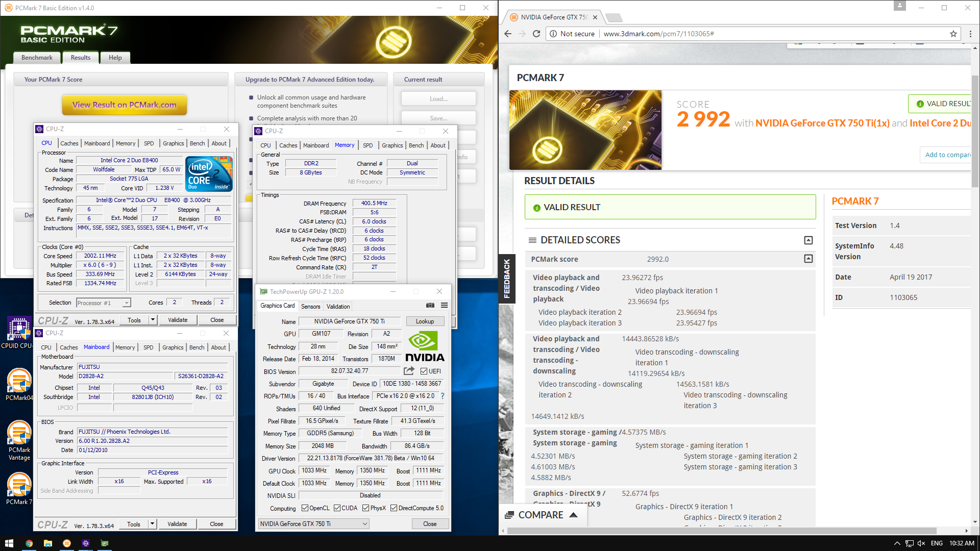Click the 10:32 AM clock in the taskbar
980x551 pixels.
click(x=962, y=543)
